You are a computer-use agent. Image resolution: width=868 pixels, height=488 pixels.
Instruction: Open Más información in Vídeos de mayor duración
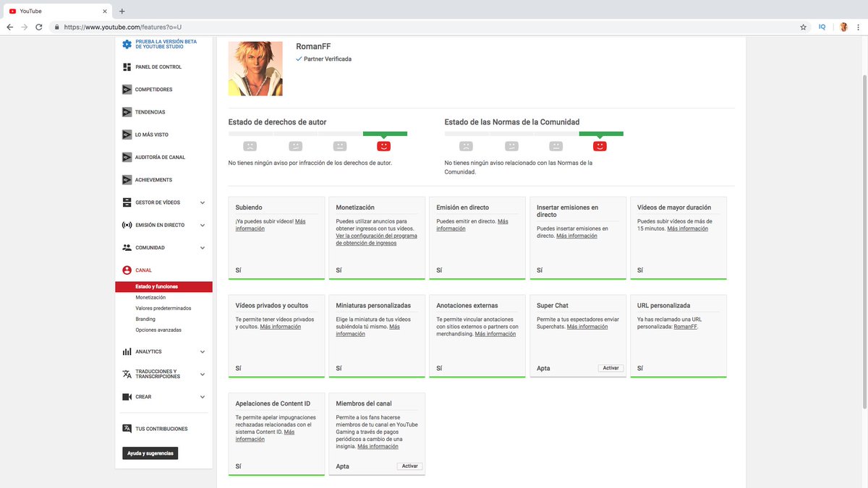pos(688,228)
